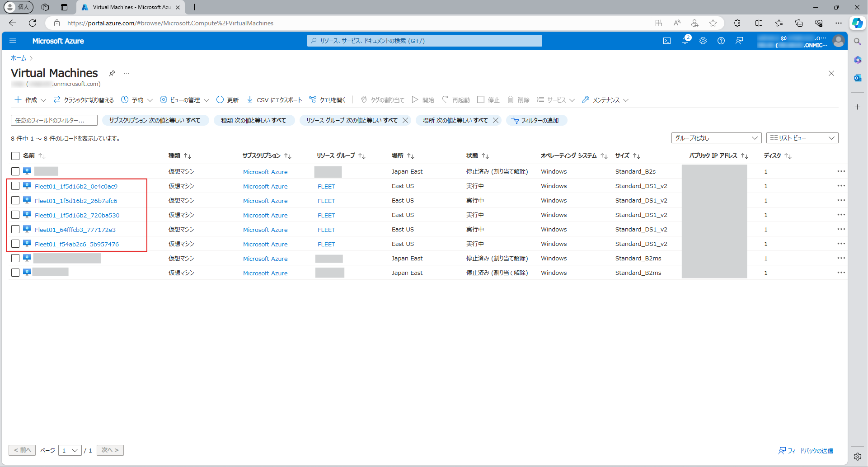
Task: Open Edge split screen icon
Action: click(x=759, y=23)
